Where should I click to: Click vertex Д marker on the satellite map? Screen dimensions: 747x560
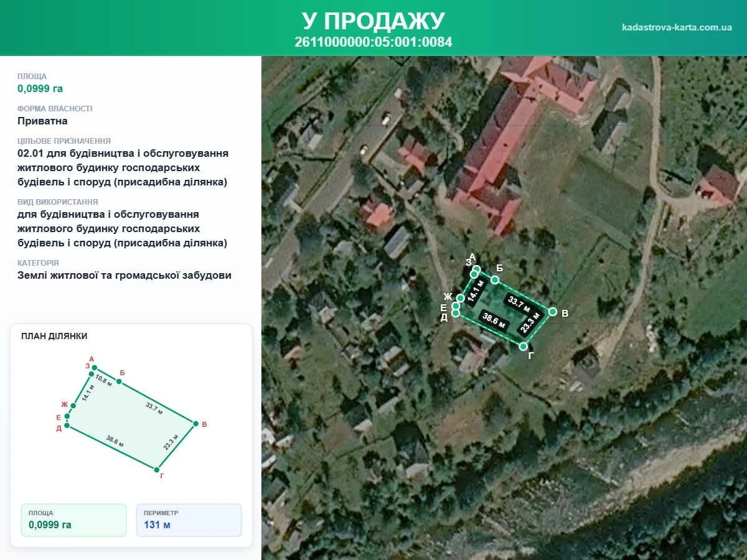click(456, 313)
